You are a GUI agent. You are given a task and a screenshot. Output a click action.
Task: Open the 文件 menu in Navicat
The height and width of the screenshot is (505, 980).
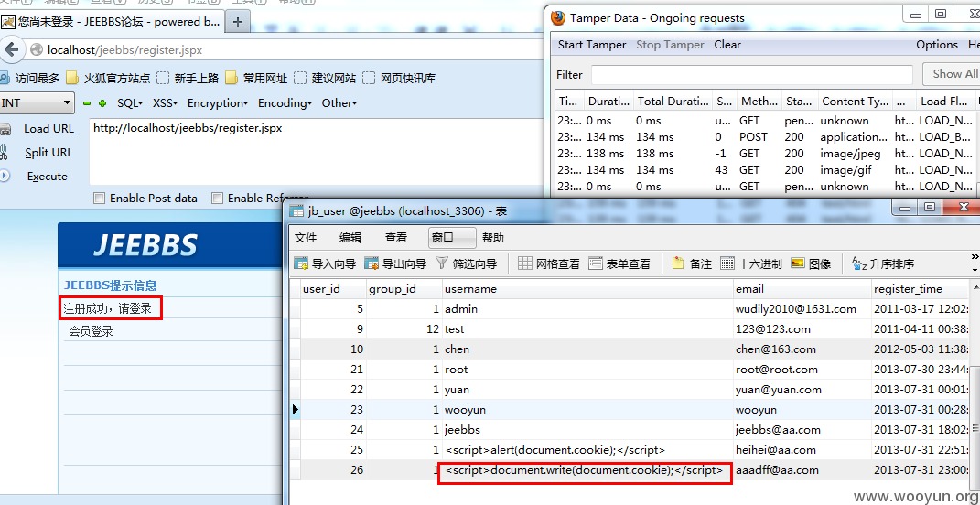pyautogui.click(x=306, y=238)
